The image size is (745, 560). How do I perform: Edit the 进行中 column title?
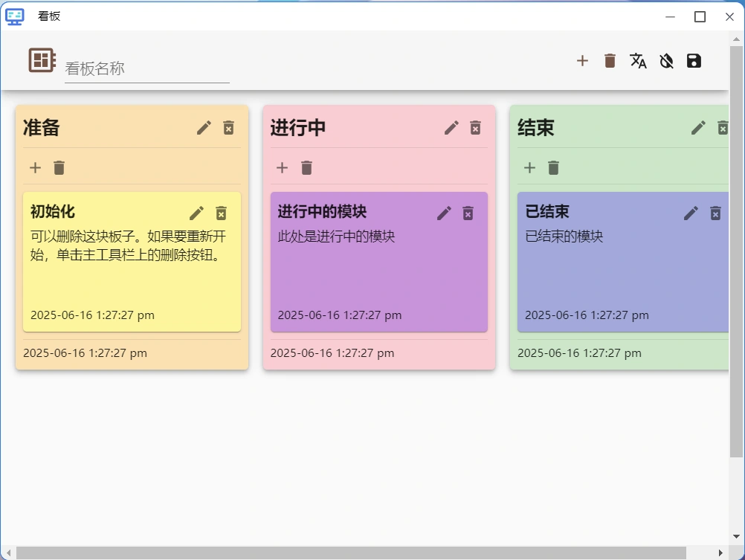451,128
